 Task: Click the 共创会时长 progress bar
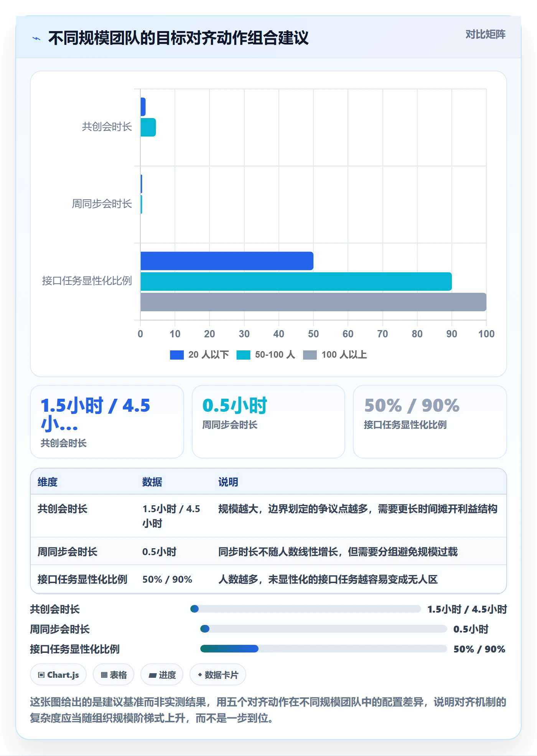306,609
